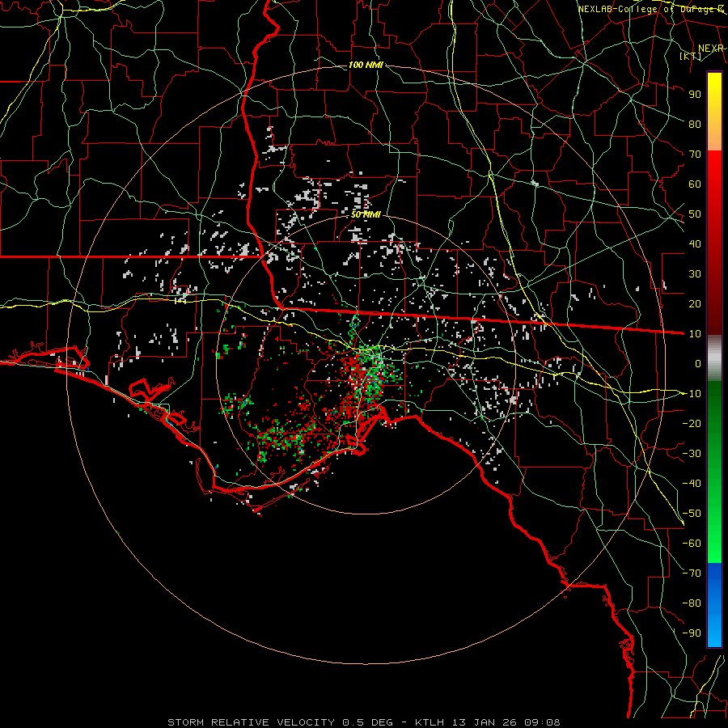Click the -30 value on velocity scale
Viewport: 728px width, 728px height.
coord(692,454)
